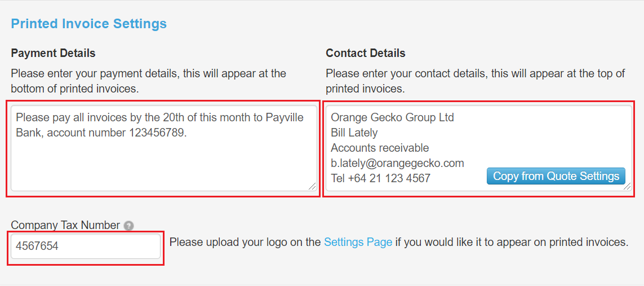Click the Contact Details textarea resize grip
The height and width of the screenshot is (286, 644).
[627, 186]
